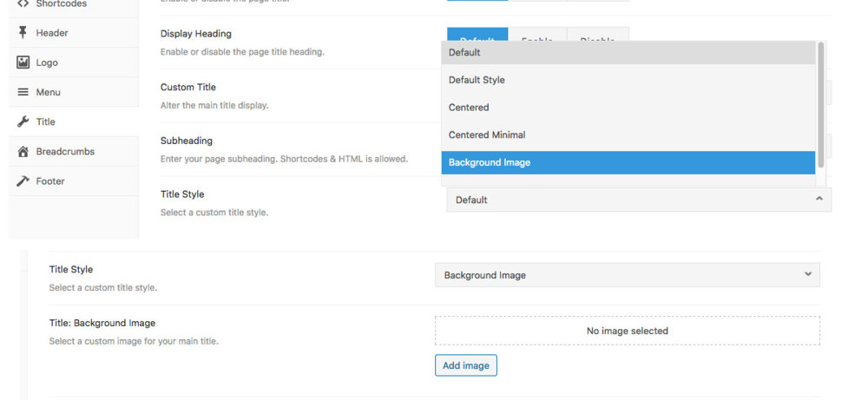The image size is (868, 400).
Task: Collapse the open Title Style dropdown arrow
Action: (x=819, y=200)
